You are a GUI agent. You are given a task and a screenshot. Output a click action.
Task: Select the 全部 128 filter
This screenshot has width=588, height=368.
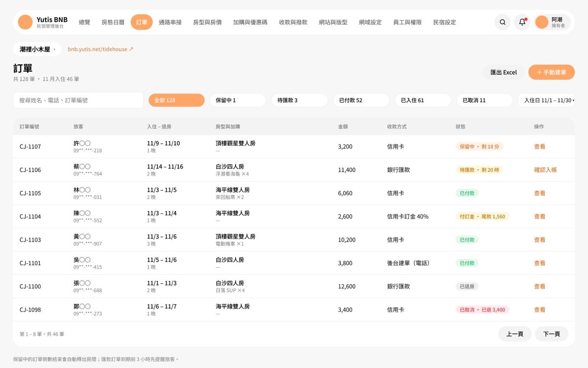click(176, 100)
